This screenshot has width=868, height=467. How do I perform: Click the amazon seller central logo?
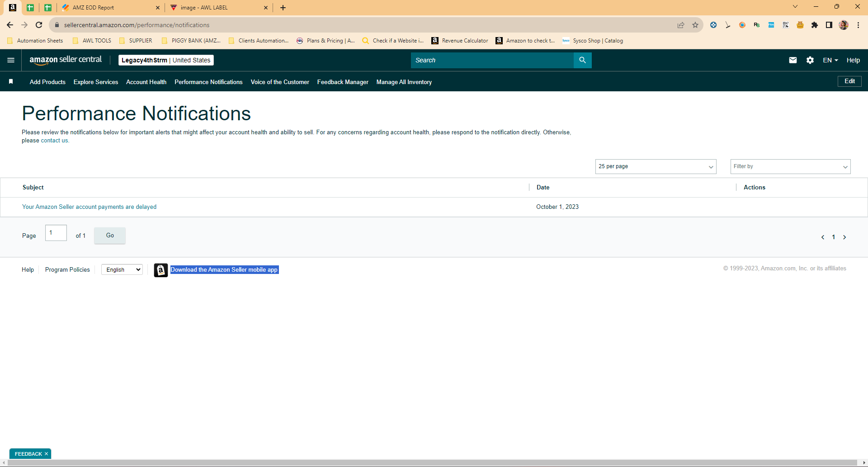(x=66, y=60)
